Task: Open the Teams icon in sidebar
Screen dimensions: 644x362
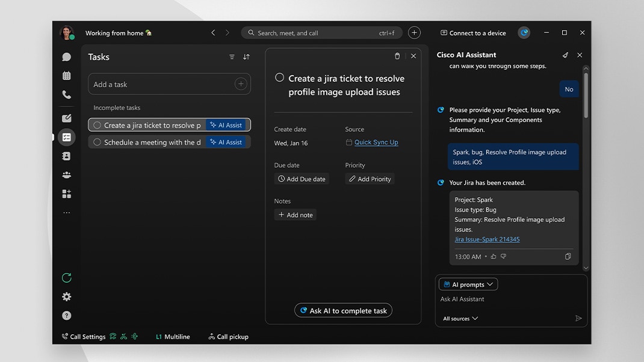Action: pos(66,175)
